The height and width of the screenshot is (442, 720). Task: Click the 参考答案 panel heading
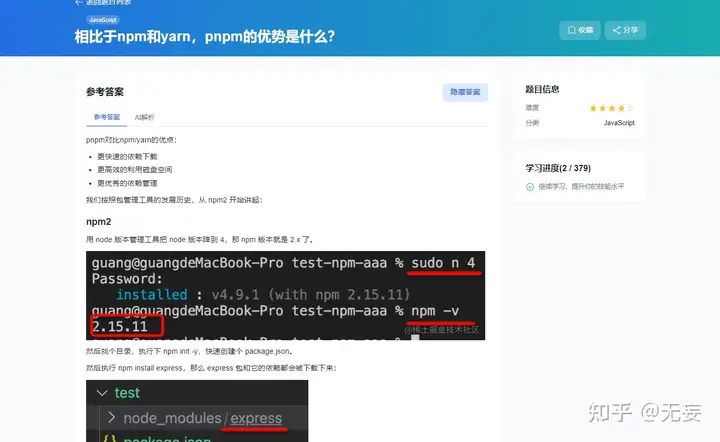coord(105,92)
